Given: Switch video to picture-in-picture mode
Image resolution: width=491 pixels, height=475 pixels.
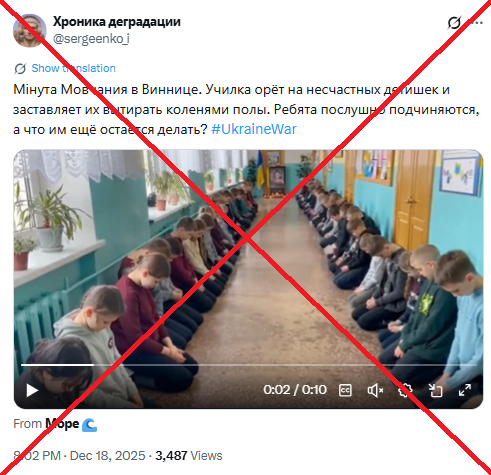Looking at the screenshot, I should [435, 390].
